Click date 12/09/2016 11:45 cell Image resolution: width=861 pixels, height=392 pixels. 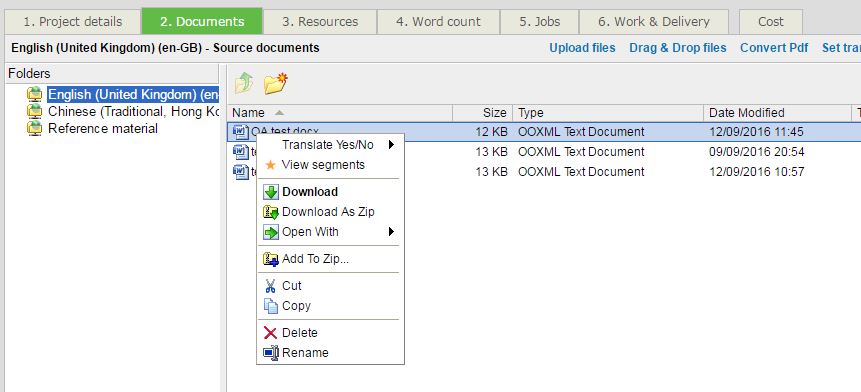tap(757, 132)
